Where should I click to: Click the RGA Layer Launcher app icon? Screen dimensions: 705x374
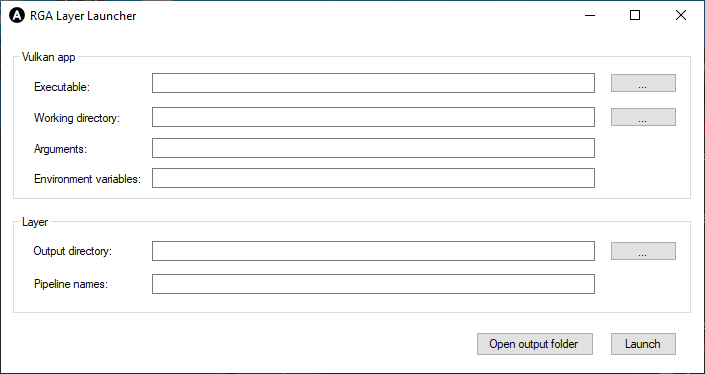click(17, 16)
